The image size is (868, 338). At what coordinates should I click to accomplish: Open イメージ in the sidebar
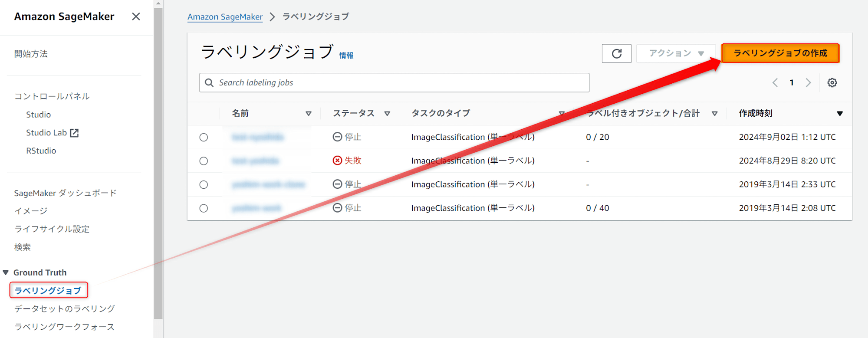pos(30,211)
